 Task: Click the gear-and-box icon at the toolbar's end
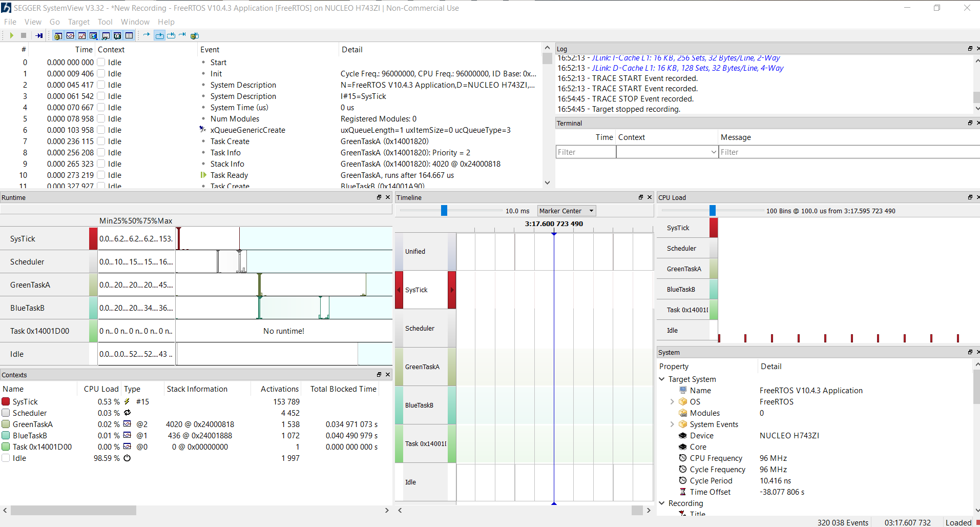pos(195,35)
